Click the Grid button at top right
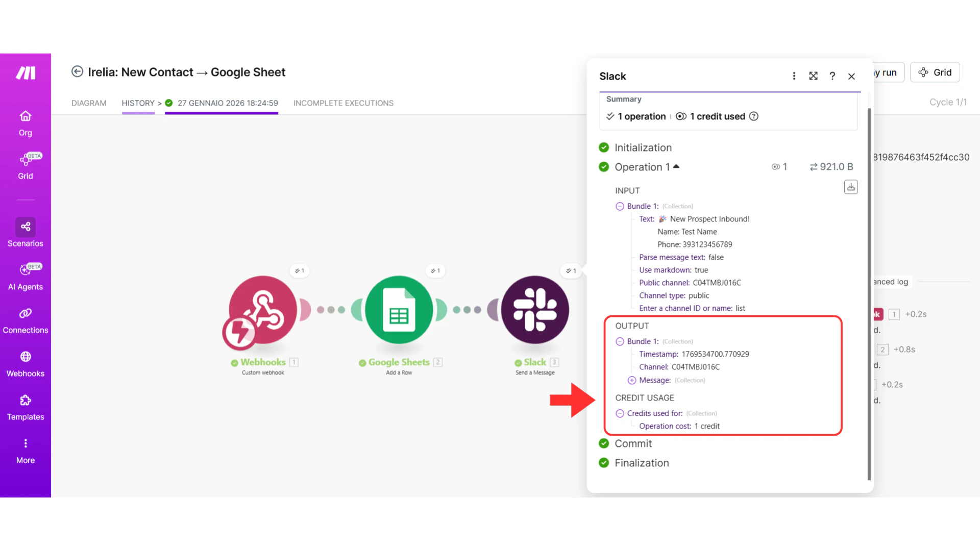The width and height of the screenshot is (980, 551). point(935,72)
